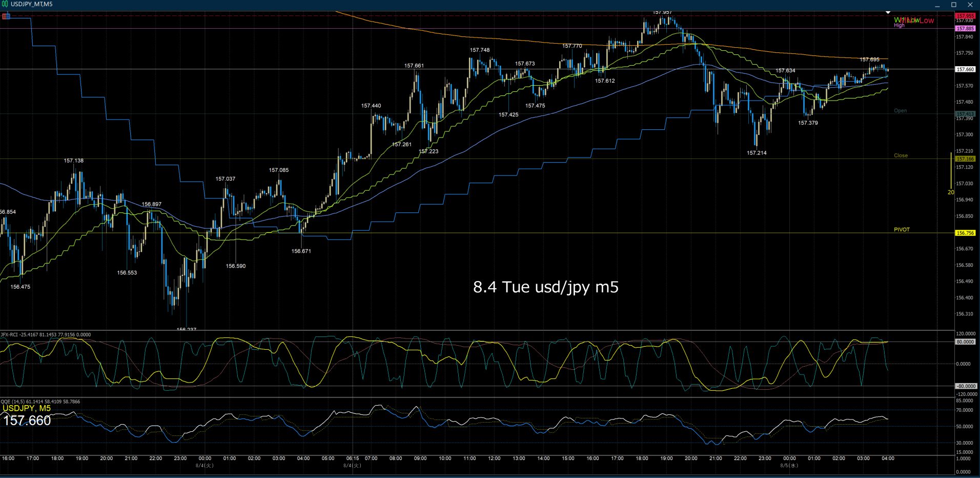The image size is (980, 478).
Task: Select the '8.4 Tue usd/jpy m5' text label
Action: pos(545,287)
